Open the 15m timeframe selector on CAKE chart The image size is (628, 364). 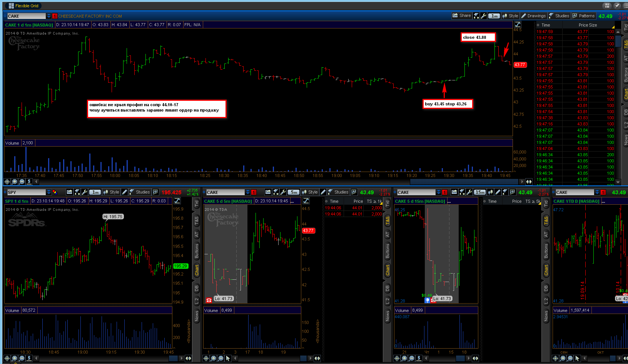tap(480, 192)
